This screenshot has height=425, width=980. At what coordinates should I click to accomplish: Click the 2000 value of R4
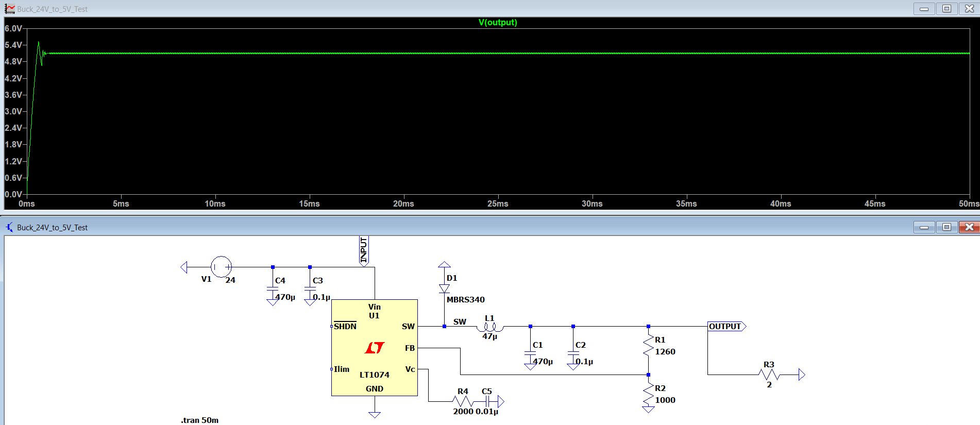click(x=463, y=411)
